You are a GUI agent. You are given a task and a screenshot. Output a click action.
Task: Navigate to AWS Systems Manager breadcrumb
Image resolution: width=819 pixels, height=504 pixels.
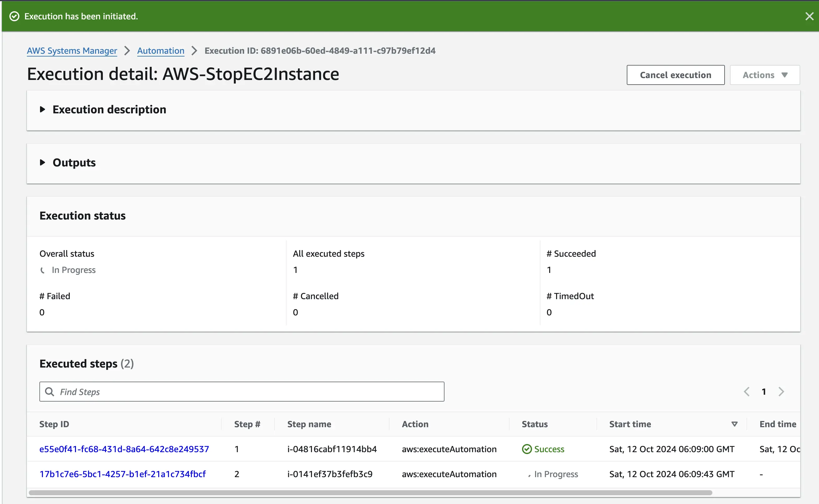click(x=72, y=51)
